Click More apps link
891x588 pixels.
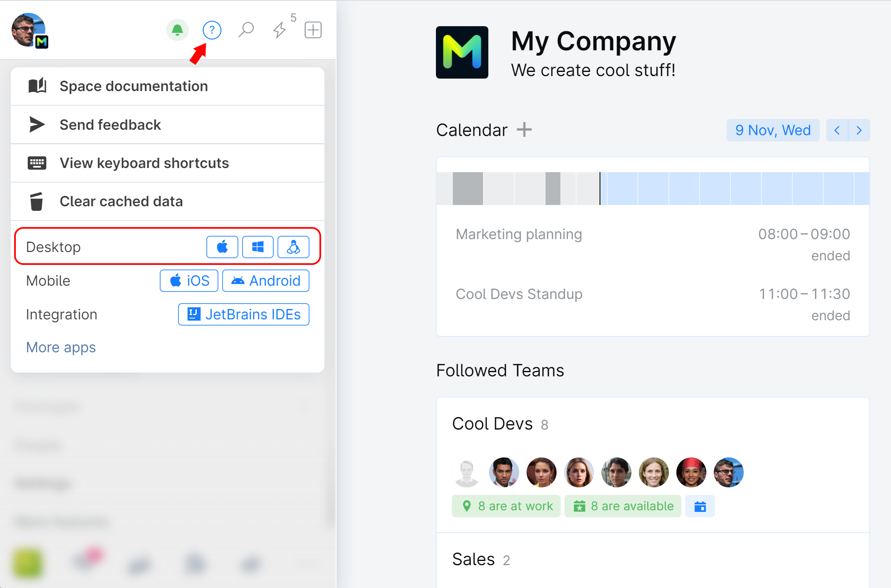click(x=60, y=346)
